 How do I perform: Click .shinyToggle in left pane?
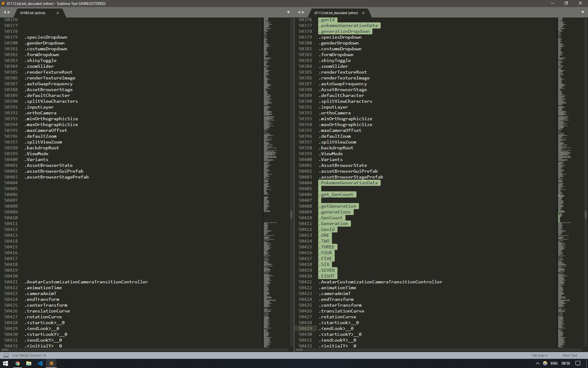(x=41, y=60)
